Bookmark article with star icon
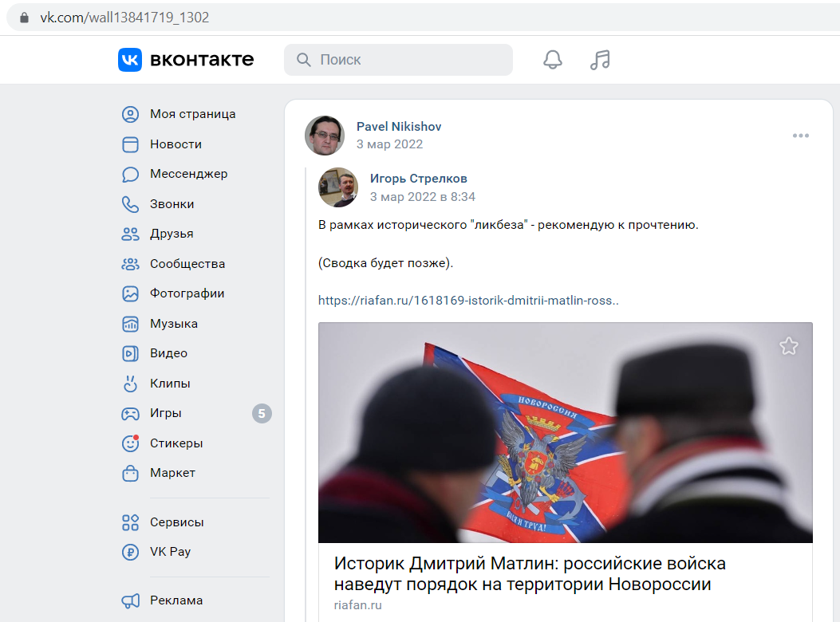Screen dimensions: 840x622 789,346
